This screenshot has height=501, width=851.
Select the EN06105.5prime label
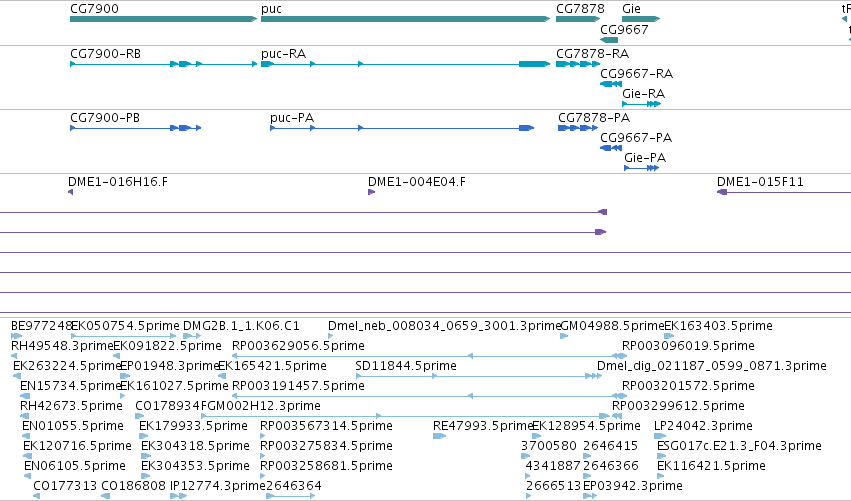(75, 466)
